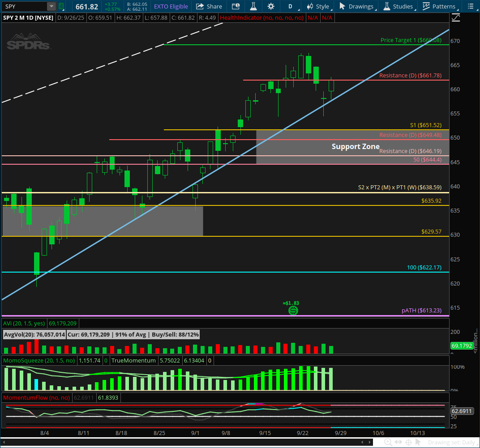Click the blue ascending trendline
480x448 pixels.
pyautogui.click(x=225, y=165)
